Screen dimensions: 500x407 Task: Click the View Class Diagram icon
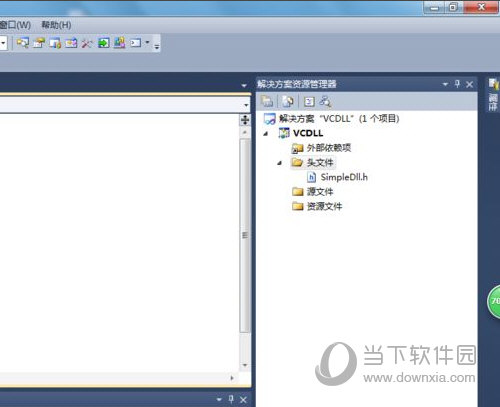(325, 101)
